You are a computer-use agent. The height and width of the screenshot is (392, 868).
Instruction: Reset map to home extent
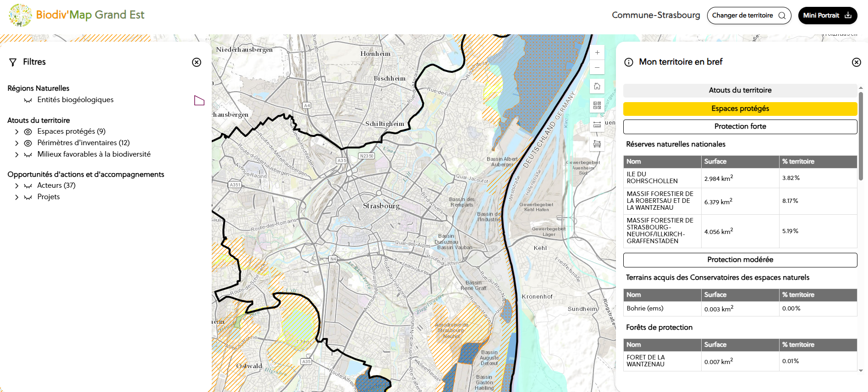[x=597, y=86]
